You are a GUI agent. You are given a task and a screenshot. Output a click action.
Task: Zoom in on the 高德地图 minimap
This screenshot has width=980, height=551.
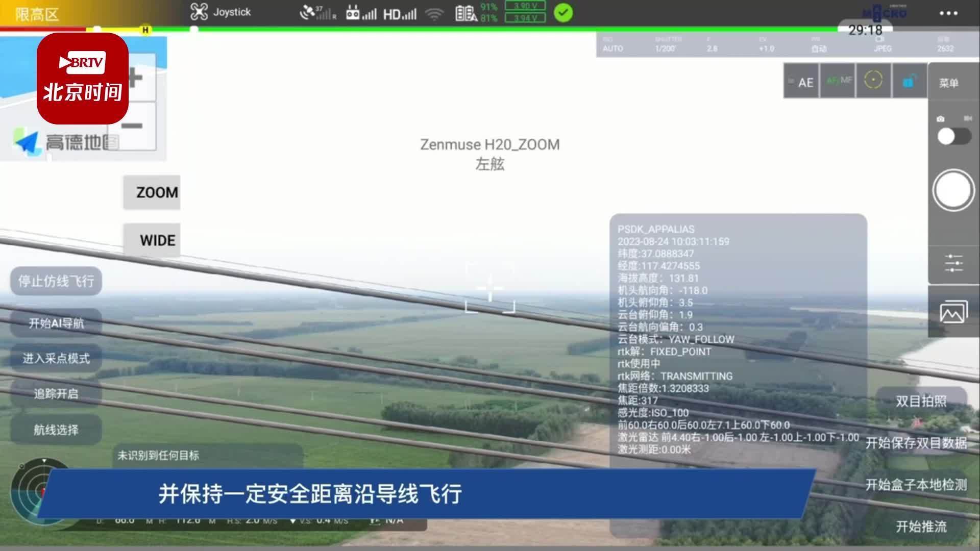[x=135, y=78]
